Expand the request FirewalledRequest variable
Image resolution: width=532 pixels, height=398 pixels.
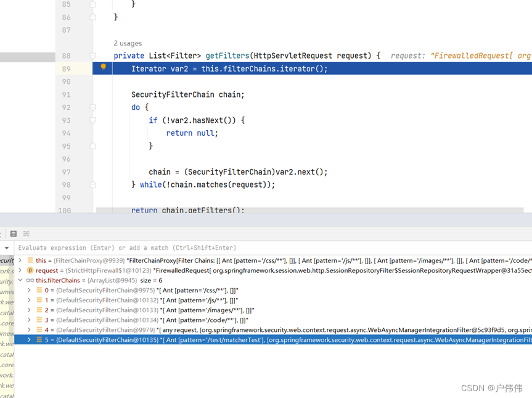coord(20,270)
